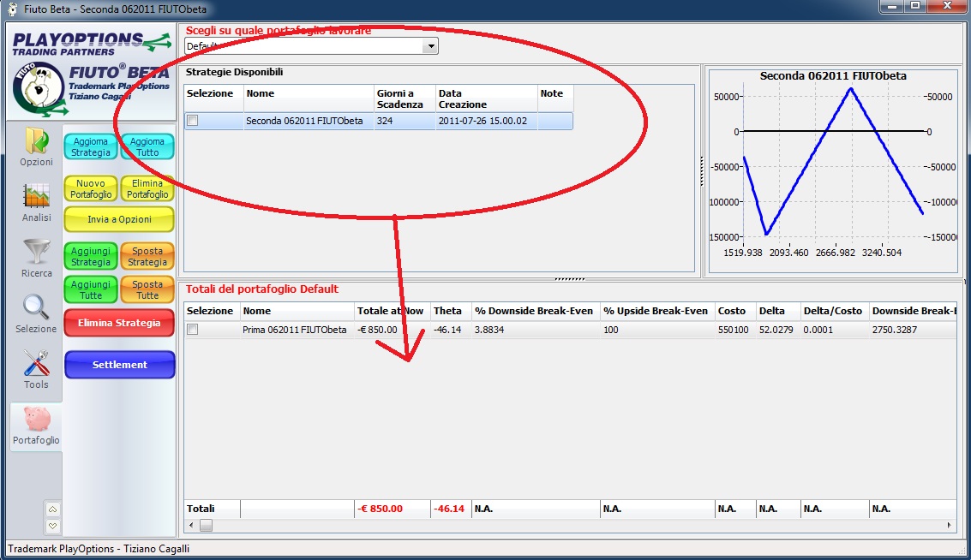Open the Analisi chart icon
This screenshot has height=560, width=971.
pyautogui.click(x=36, y=197)
